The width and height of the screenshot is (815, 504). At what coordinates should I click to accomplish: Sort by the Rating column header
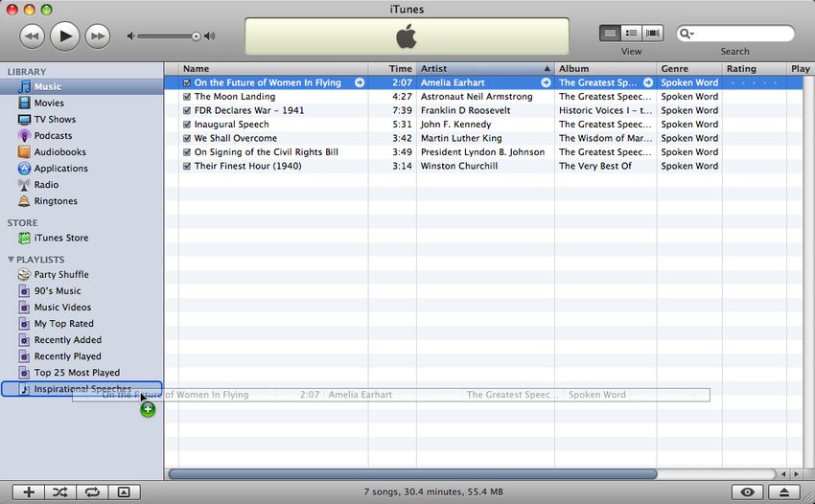pyautogui.click(x=755, y=69)
